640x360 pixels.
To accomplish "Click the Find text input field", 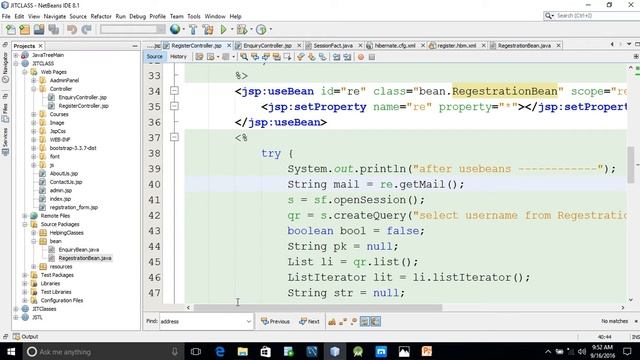I will coord(203,322).
